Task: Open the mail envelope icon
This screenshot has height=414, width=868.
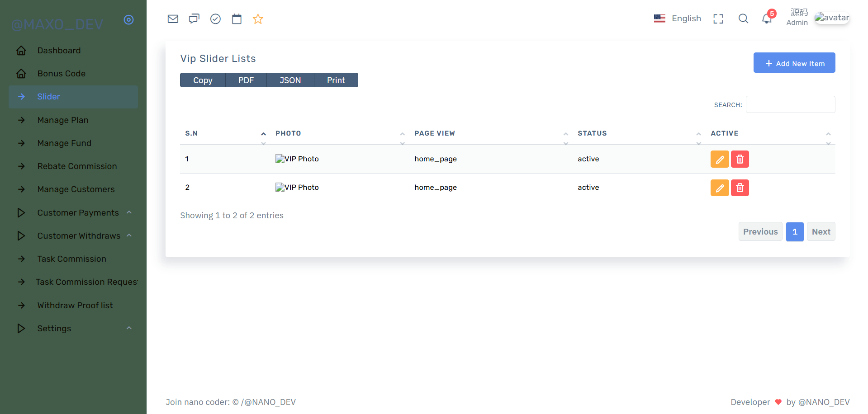Action: (173, 19)
